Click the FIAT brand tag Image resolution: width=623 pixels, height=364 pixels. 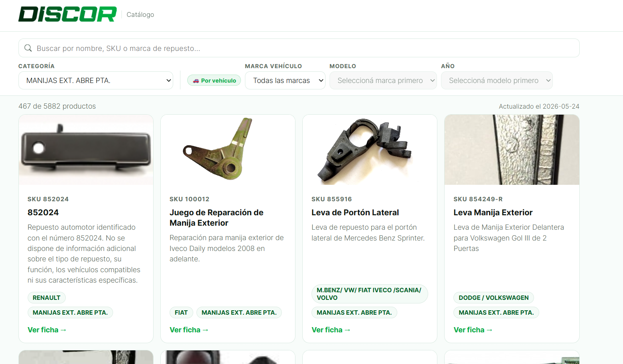click(181, 313)
